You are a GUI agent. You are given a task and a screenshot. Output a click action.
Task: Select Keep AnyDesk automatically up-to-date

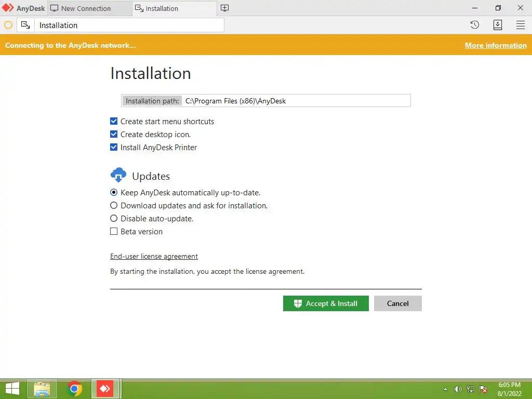click(x=114, y=192)
